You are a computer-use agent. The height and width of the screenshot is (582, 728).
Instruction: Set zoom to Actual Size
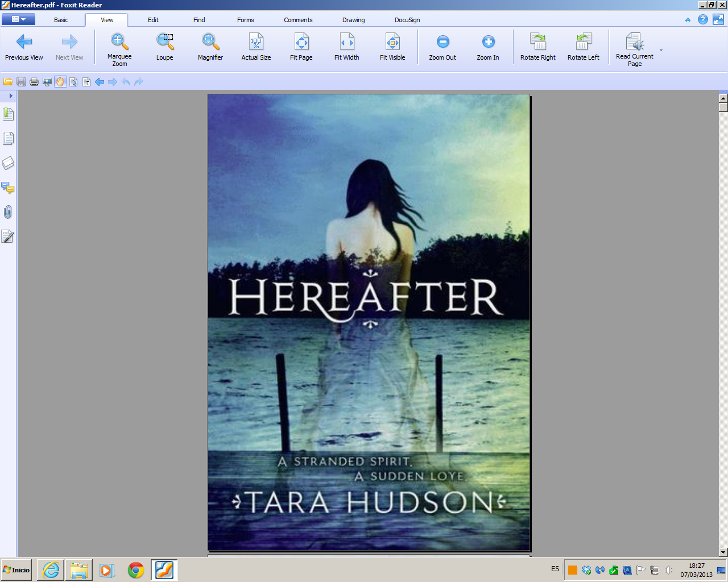(256, 47)
